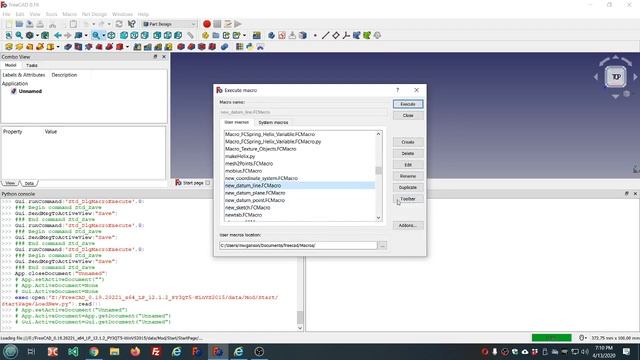
Task: Click the macro list vertical scrollbar thumb
Action: click(x=379, y=170)
